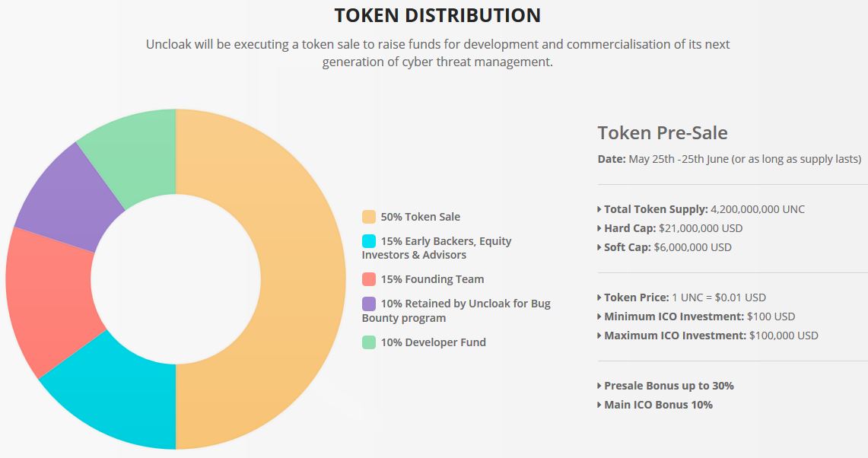Click the arrow bullet beside Token Price

click(x=599, y=297)
